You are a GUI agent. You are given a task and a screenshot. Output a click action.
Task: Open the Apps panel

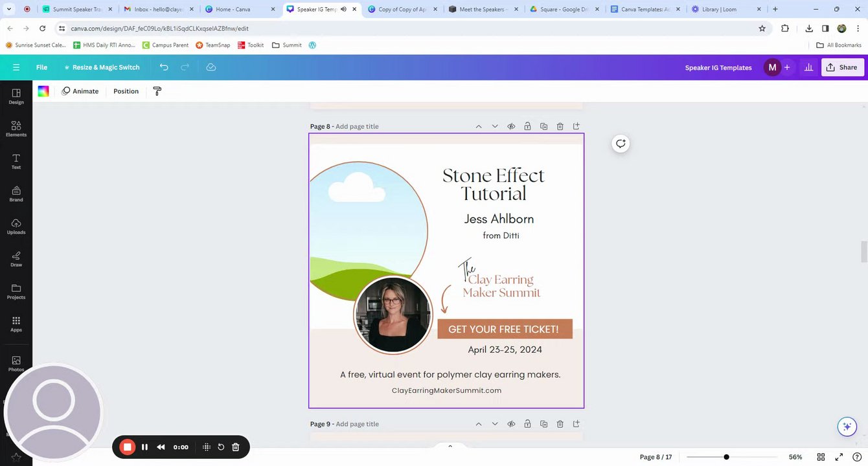click(16, 324)
